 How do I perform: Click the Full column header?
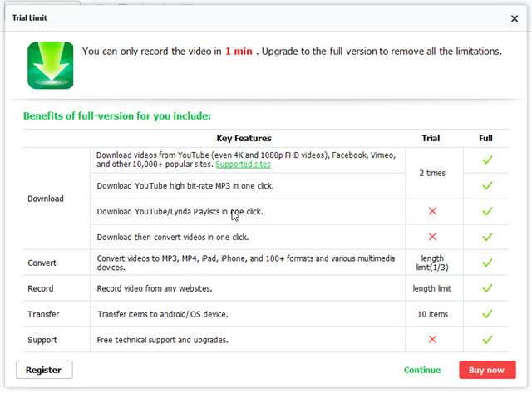tap(486, 138)
